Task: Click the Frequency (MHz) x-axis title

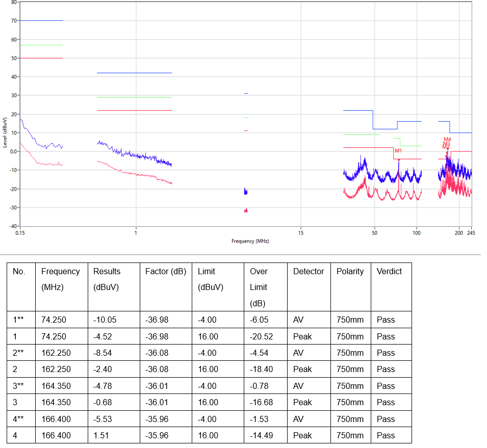Action: [x=250, y=241]
